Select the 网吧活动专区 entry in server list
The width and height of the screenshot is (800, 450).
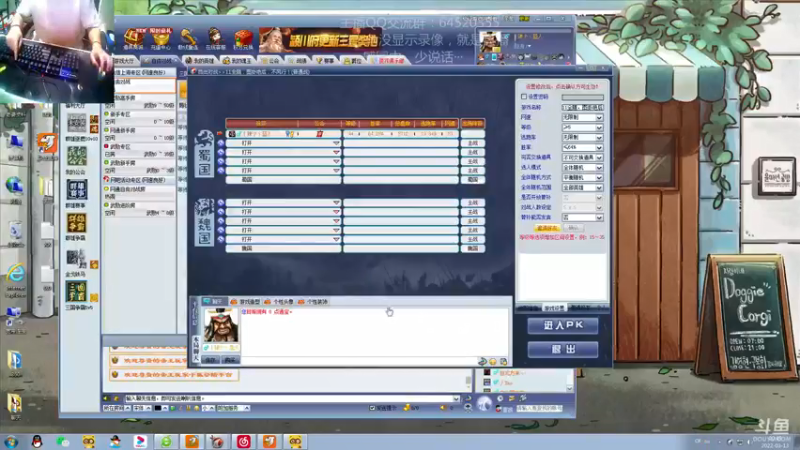[x=139, y=180]
